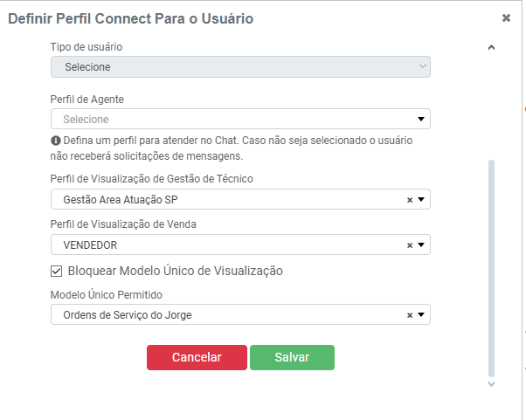The height and width of the screenshot is (420, 526).
Task: Click the dialog's vertical scrollbar thumb
Action: point(491,262)
